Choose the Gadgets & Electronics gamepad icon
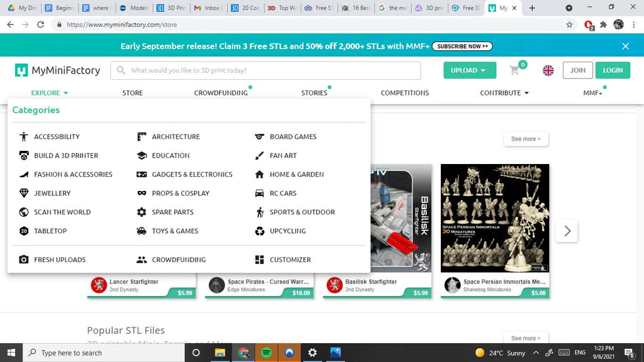 click(142, 175)
